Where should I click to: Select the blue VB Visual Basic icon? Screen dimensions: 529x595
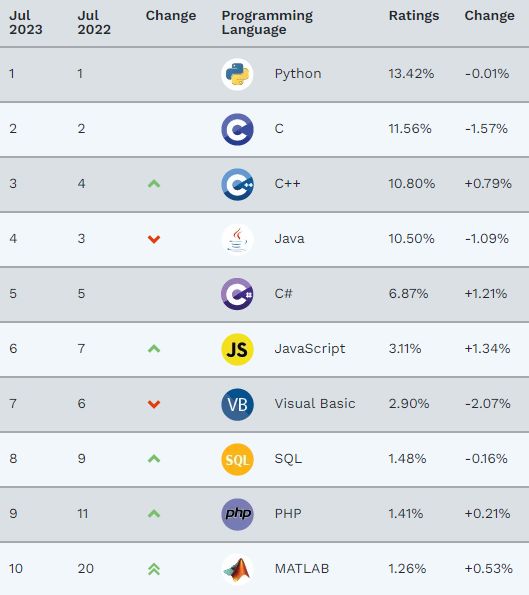tap(237, 404)
